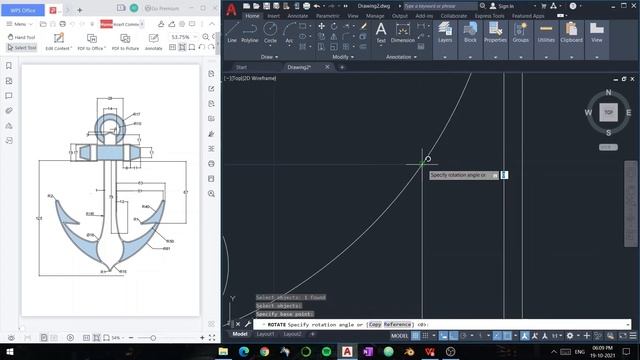Expand the Draw panel dropdown
The width and height of the screenshot is (640, 360).
pos(269,57)
